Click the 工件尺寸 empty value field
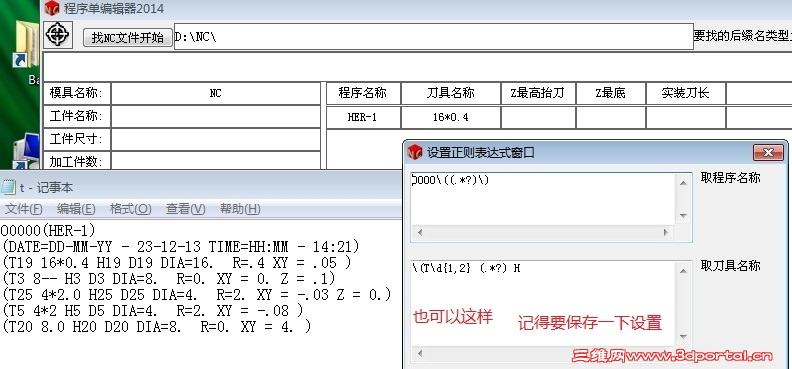This screenshot has width=792, height=369. [x=216, y=139]
